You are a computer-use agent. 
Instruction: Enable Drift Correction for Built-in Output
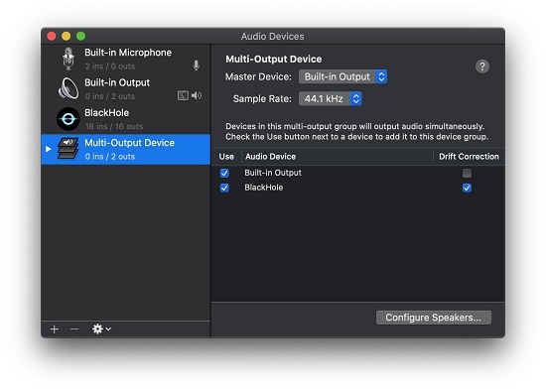467,173
